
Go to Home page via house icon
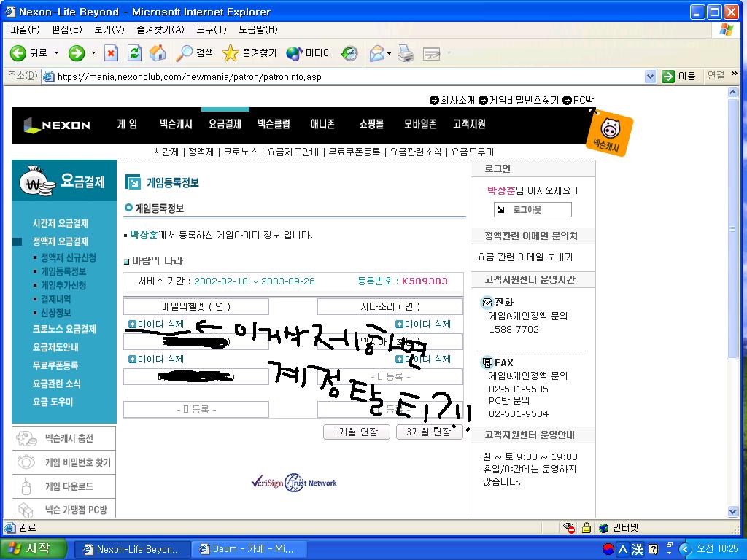click(x=158, y=52)
